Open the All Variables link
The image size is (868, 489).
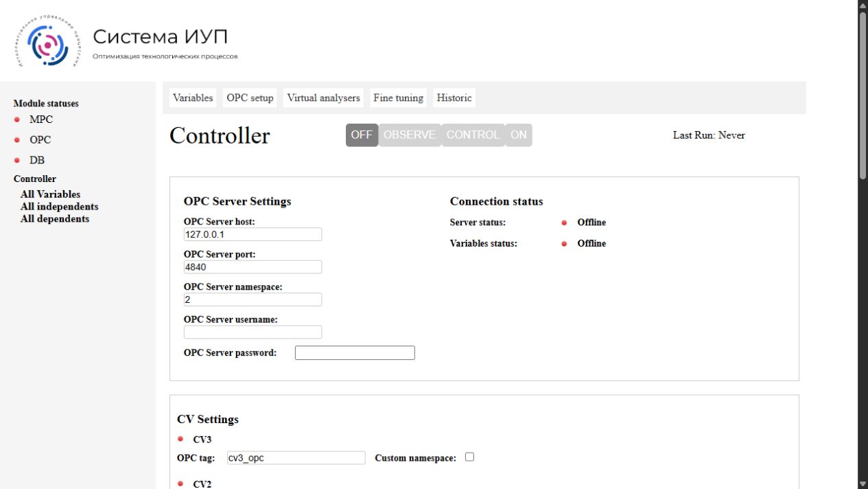50,194
